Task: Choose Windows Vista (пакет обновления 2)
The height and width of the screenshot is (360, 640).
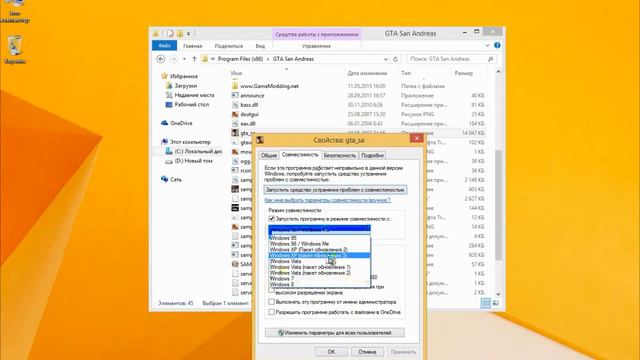Action: 319,273
